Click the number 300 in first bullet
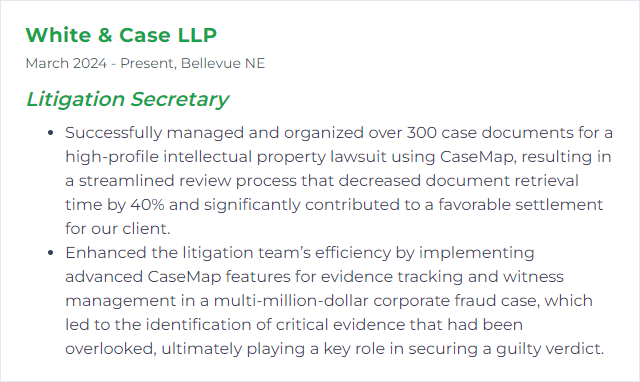The image size is (640, 382). pos(422,133)
